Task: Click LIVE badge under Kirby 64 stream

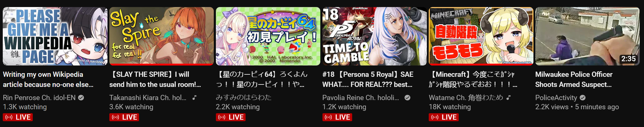Action: pyautogui.click(x=231, y=117)
